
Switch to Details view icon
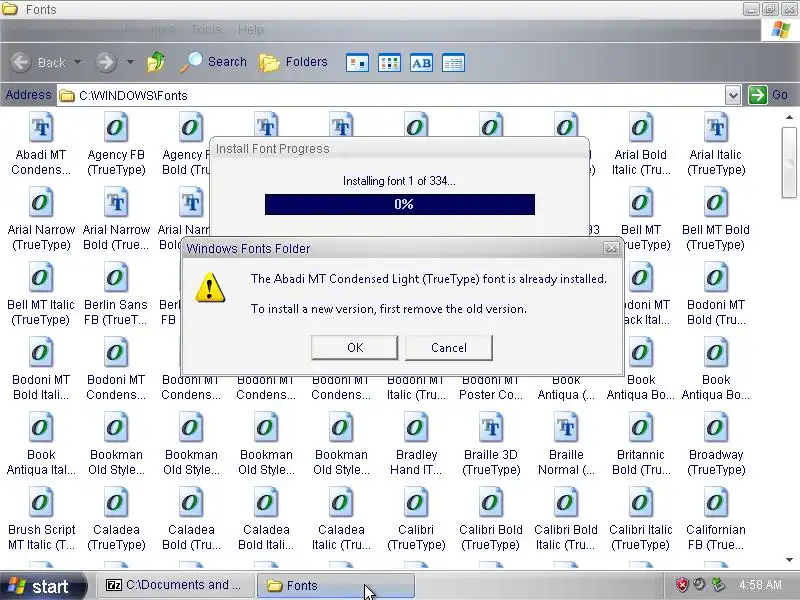[x=453, y=63]
